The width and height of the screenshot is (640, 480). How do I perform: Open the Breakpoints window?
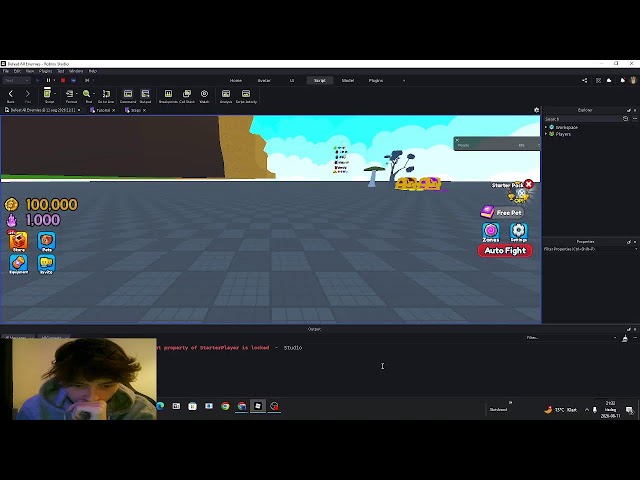[168, 94]
